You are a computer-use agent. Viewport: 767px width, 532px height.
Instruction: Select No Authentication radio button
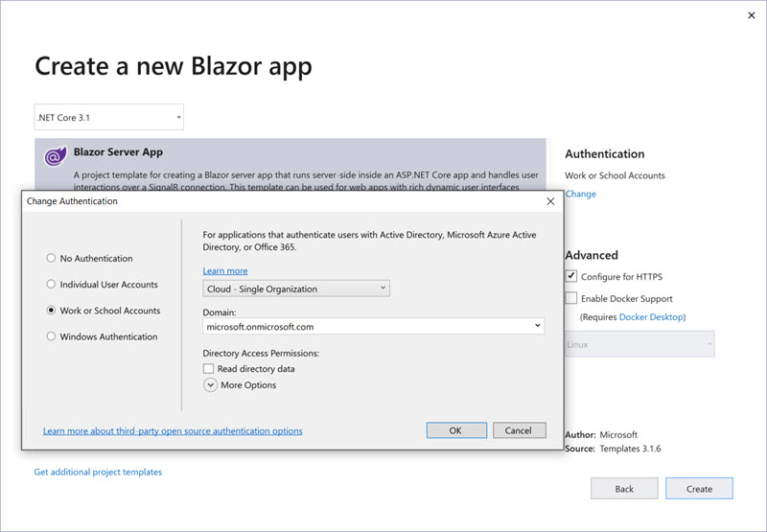pos(51,259)
